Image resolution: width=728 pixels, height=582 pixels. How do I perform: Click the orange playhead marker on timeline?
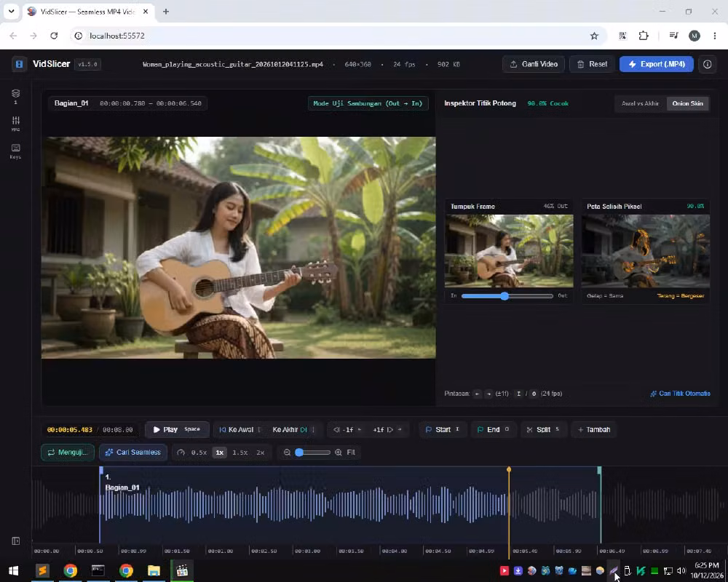click(x=509, y=470)
